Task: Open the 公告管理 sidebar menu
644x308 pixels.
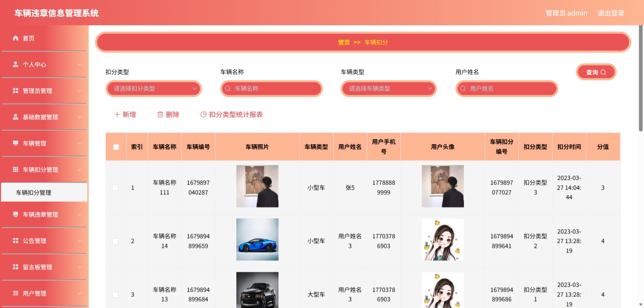Action: 44,241
